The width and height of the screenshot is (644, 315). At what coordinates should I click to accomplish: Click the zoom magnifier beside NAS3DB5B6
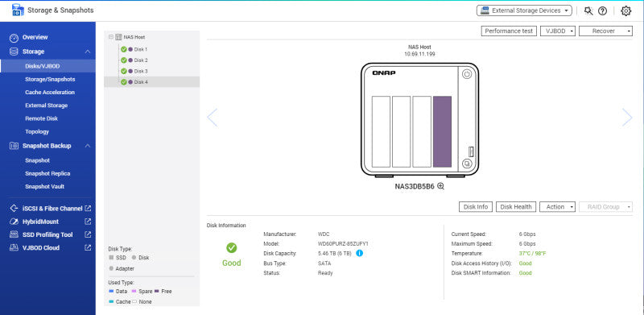coord(440,186)
